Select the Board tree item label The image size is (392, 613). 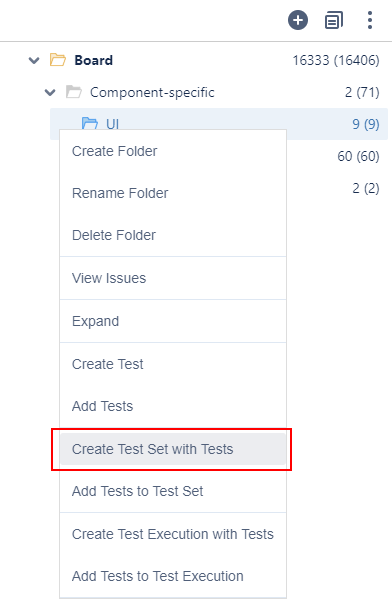tap(94, 61)
